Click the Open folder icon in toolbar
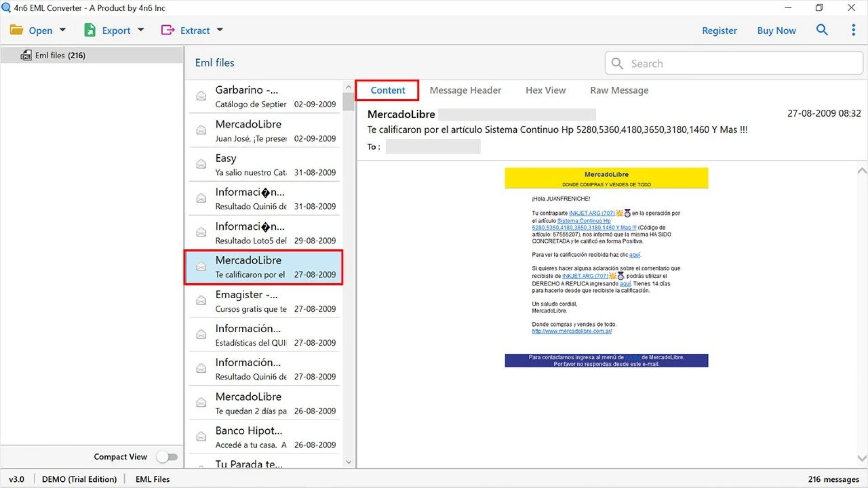The height and width of the screenshot is (488, 868). pyautogui.click(x=17, y=30)
